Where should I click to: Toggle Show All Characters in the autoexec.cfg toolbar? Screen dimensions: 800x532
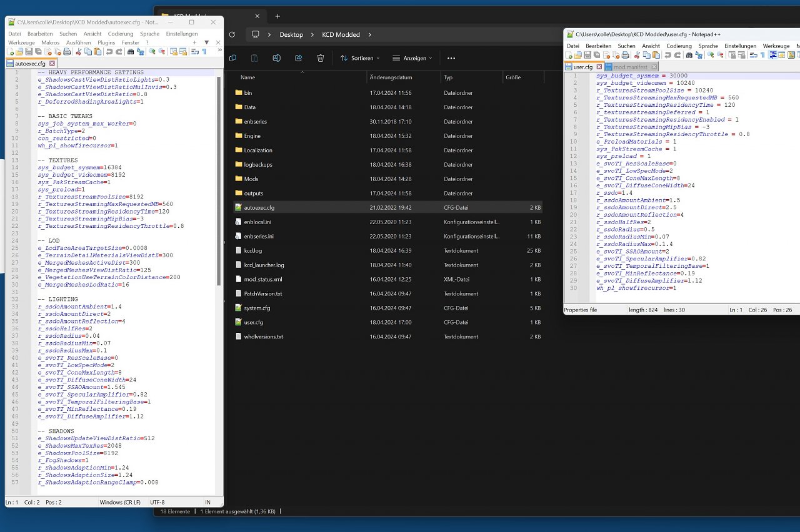point(204,51)
